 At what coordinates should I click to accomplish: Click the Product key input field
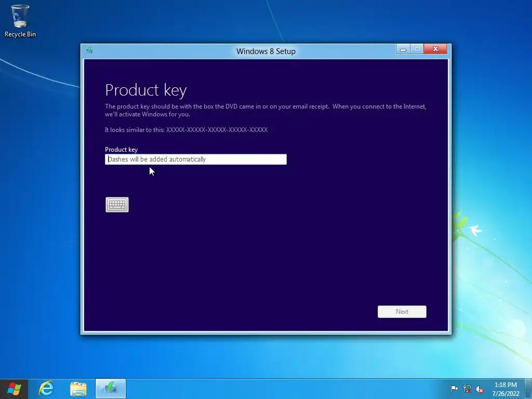196,159
